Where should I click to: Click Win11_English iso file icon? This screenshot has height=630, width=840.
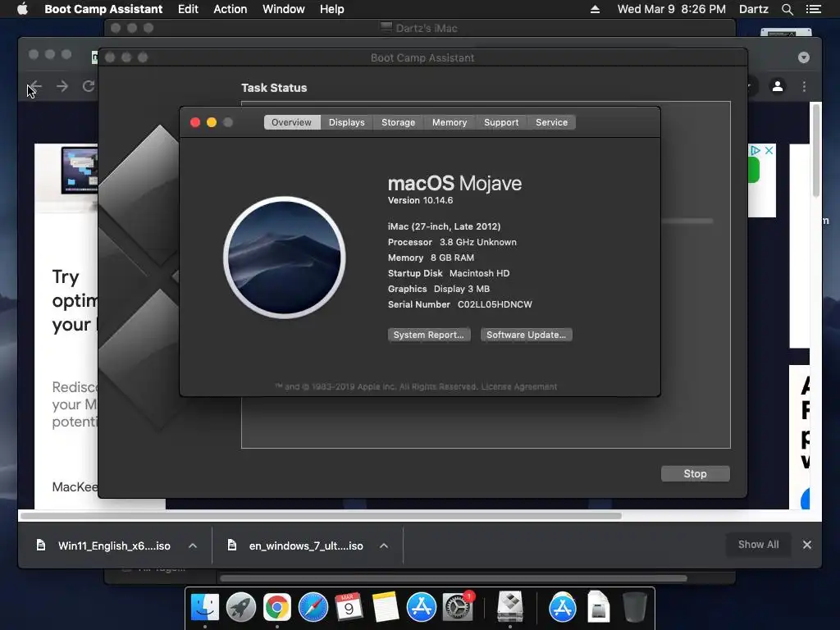(41, 546)
